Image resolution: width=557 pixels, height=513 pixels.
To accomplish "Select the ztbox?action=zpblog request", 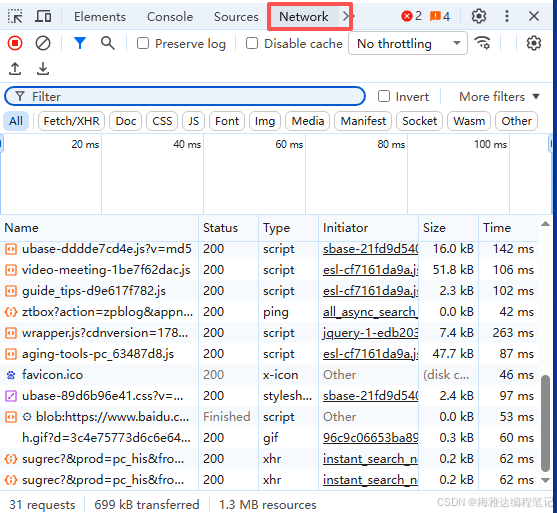I will click(269, 312).
